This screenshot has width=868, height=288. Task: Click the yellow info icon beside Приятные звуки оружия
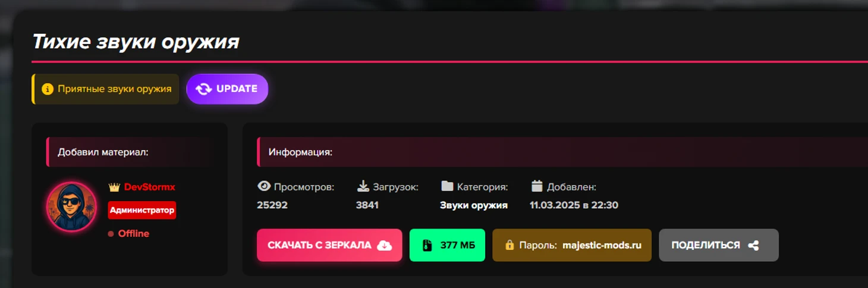pyautogui.click(x=48, y=89)
